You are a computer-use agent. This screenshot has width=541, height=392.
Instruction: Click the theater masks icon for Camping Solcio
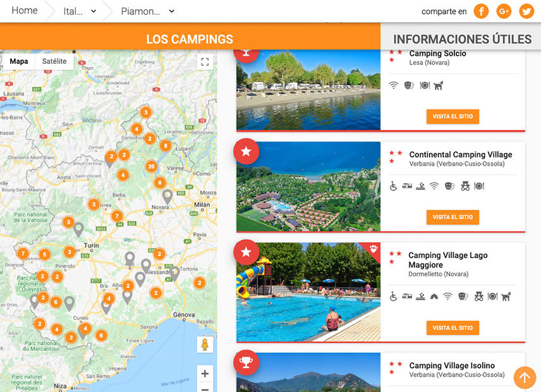[409, 85]
